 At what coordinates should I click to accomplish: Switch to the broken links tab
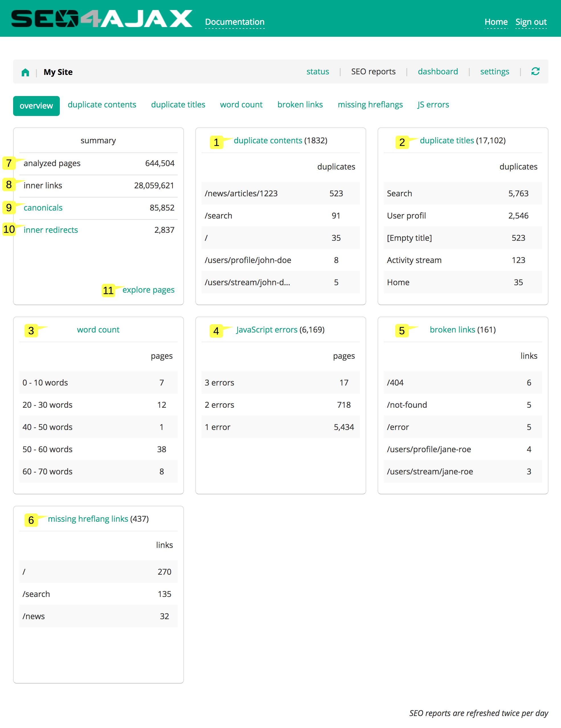300,104
